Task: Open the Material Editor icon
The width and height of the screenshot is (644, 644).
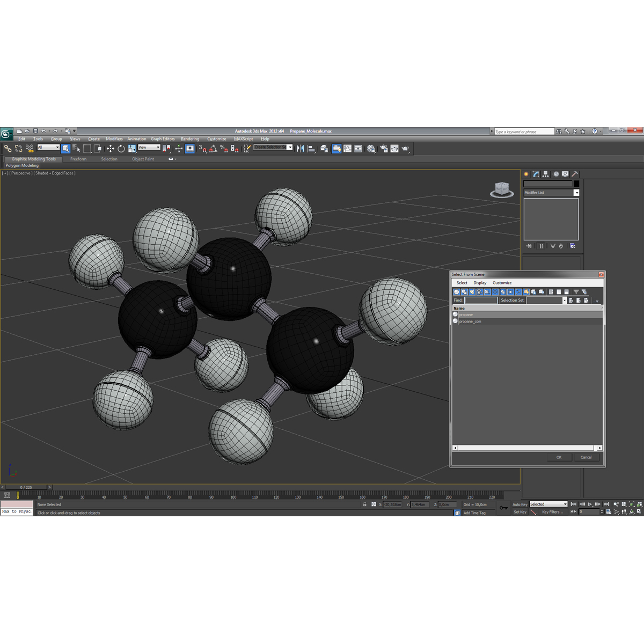Action: tap(371, 149)
